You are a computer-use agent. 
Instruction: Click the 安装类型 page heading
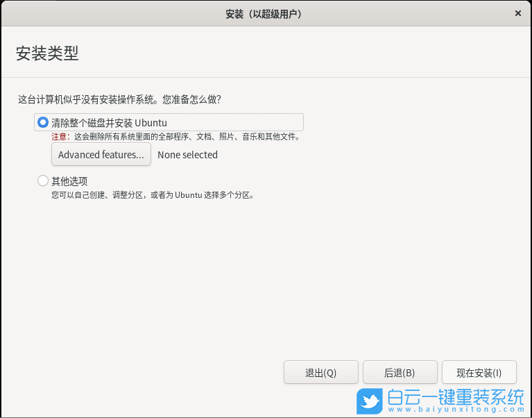click(47, 53)
